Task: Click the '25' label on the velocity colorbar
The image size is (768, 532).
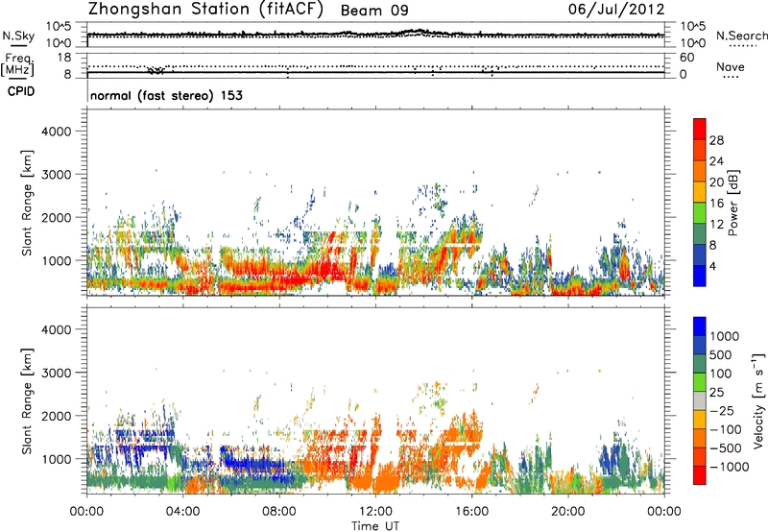Action: click(x=716, y=393)
